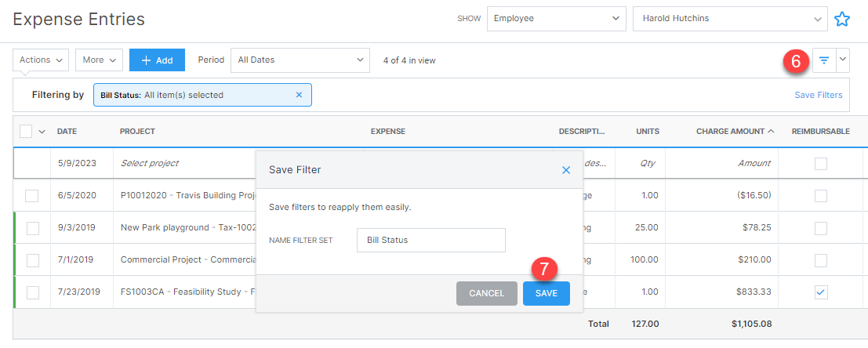Select the 9/3/2019 row checkbox
The image size is (868, 348).
pyautogui.click(x=33, y=227)
